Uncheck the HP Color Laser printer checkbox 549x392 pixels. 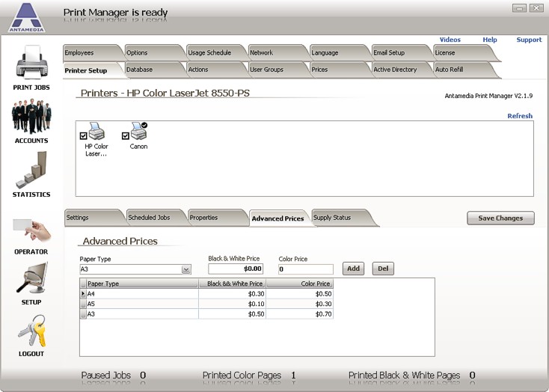(83, 136)
